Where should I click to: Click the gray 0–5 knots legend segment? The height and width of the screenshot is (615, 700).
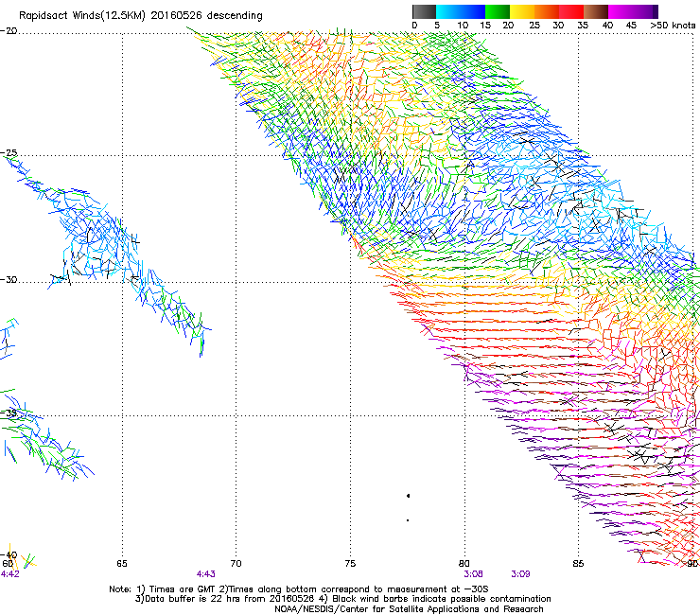coord(424,11)
